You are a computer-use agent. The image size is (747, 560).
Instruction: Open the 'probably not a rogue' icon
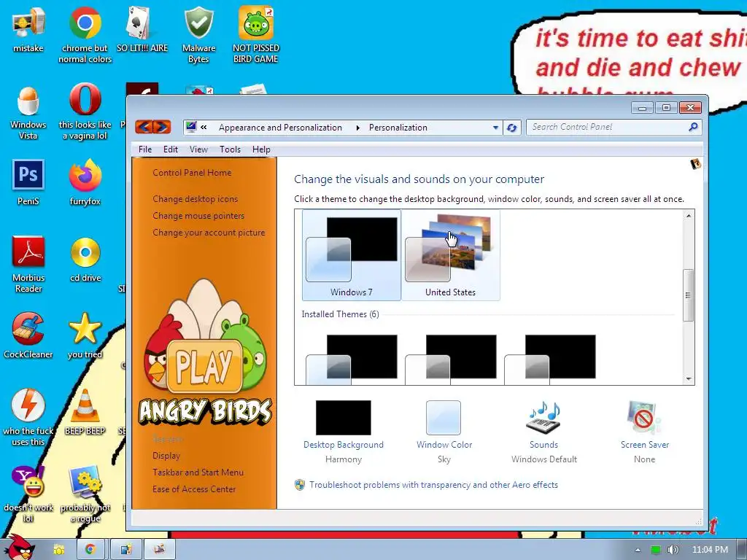pos(85,494)
